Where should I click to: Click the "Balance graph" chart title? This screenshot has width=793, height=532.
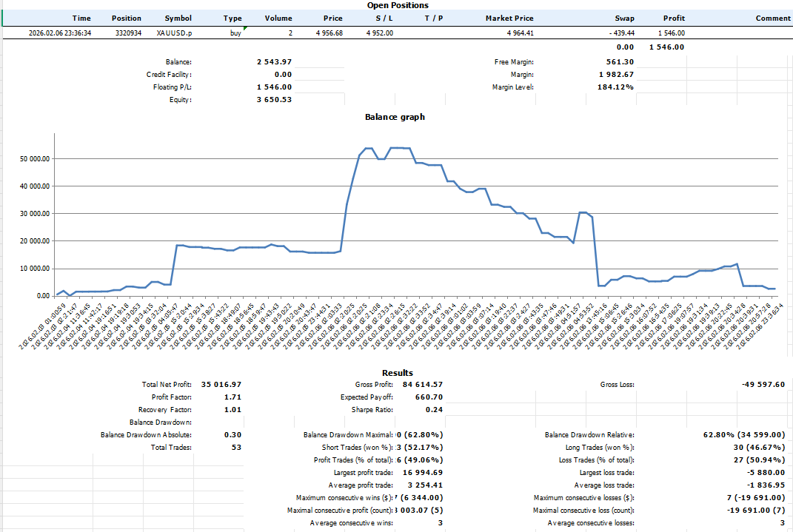395,117
